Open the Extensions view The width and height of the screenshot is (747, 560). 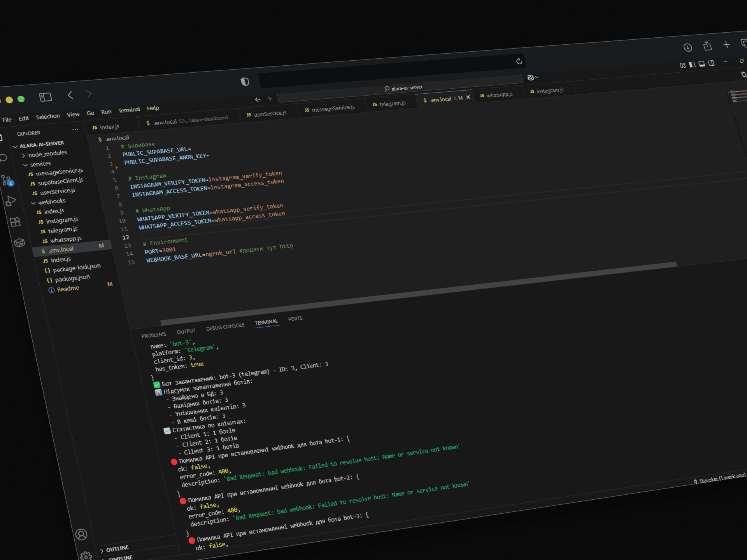pos(15,222)
